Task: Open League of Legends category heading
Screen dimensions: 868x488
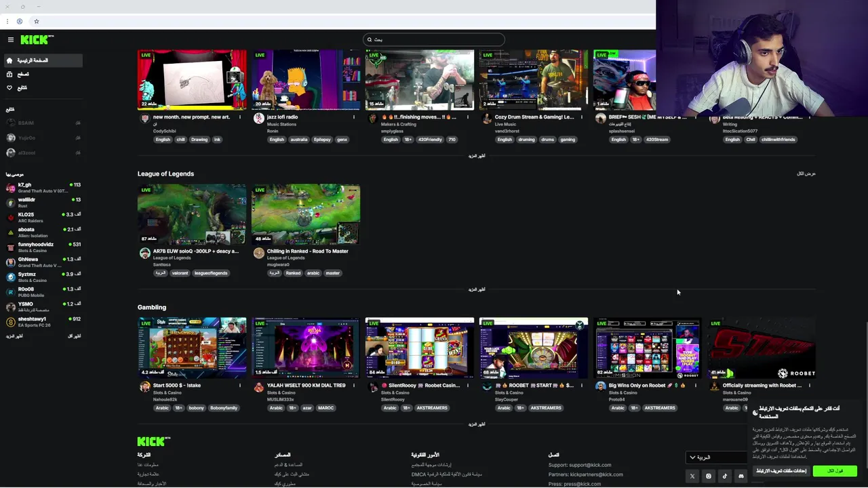Action: 165,174
